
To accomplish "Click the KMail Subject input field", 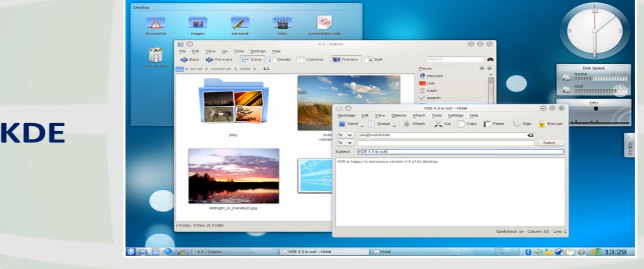I will click(461, 152).
